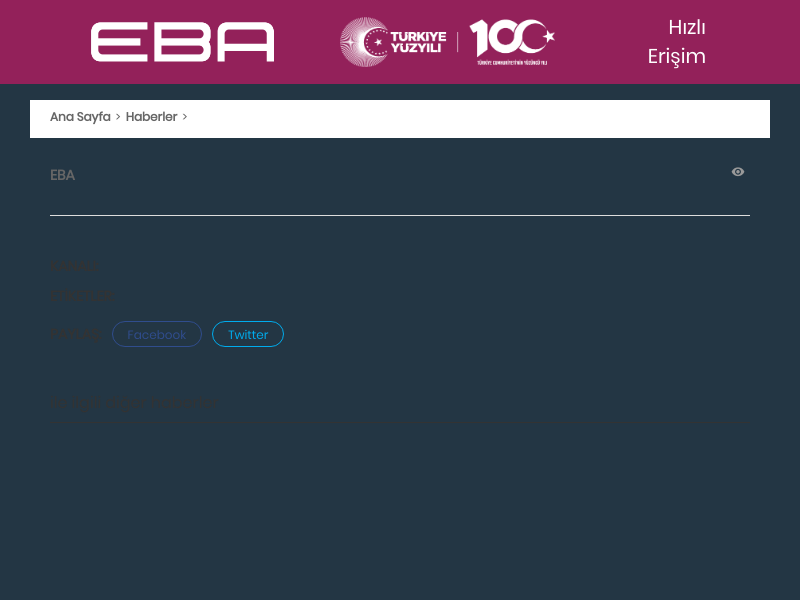Click the Türkiye Yüzyılı crescent emblem
Screen dimensions: 800x600
364,42
